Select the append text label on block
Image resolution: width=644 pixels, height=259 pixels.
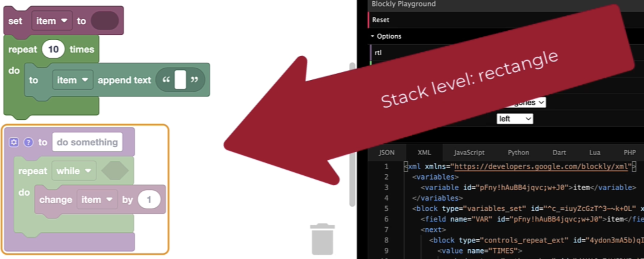tap(124, 80)
